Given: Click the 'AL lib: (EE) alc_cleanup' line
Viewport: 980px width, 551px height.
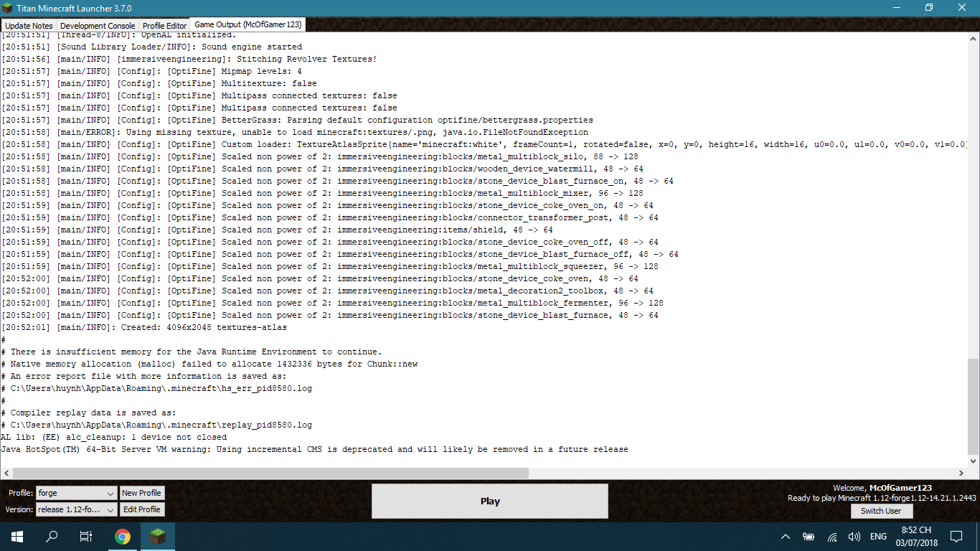Looking at the screenshot, I should 114,437.
